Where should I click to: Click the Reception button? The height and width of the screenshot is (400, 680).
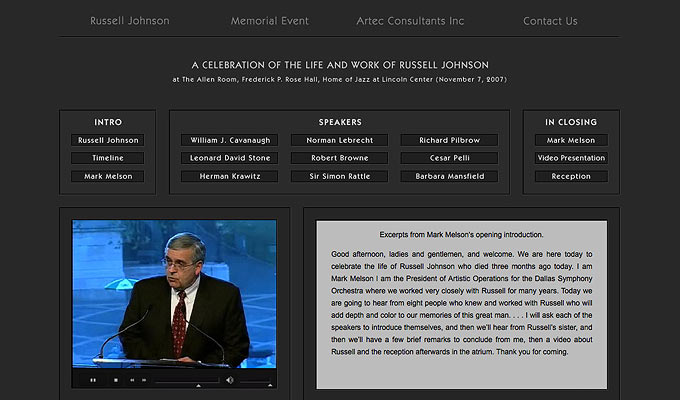[571, 176]
